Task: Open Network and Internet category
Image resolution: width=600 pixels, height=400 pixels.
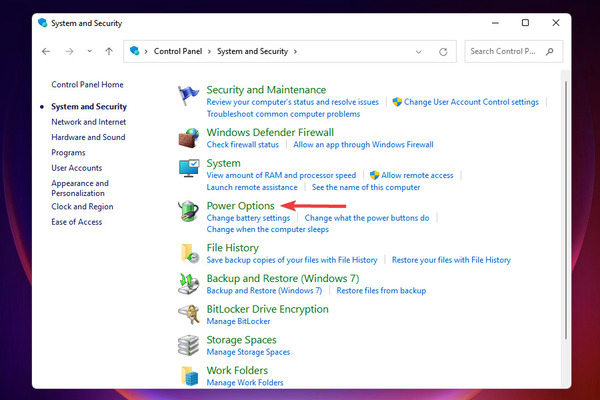Action: point(88,122)
